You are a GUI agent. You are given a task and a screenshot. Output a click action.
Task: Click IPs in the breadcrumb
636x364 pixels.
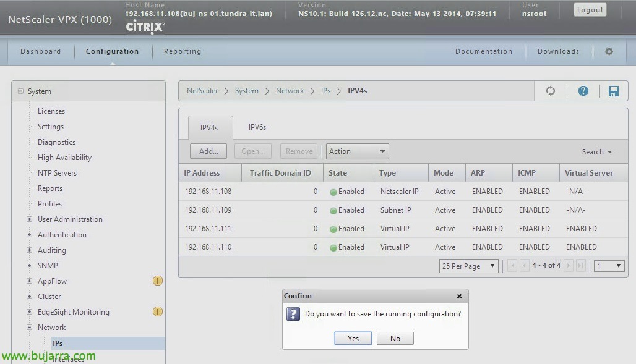pyautogui.click(x=325, y=91)
